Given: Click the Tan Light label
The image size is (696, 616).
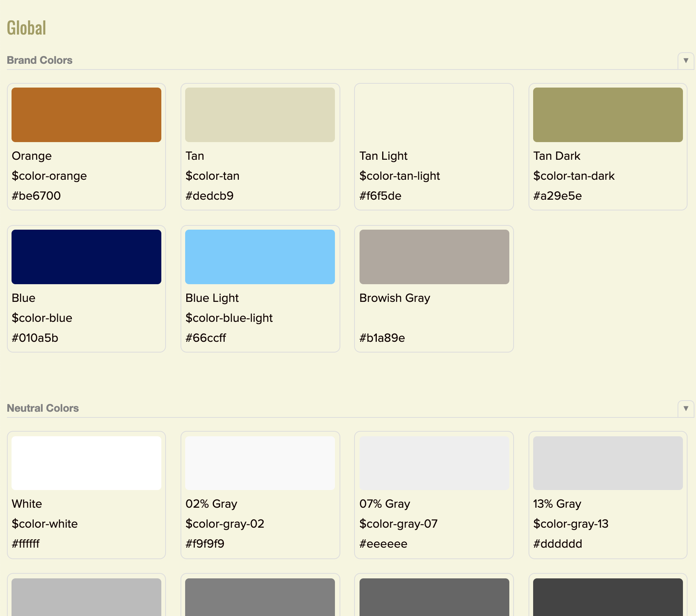Looking at the screenshot, I should coord(383,156).
